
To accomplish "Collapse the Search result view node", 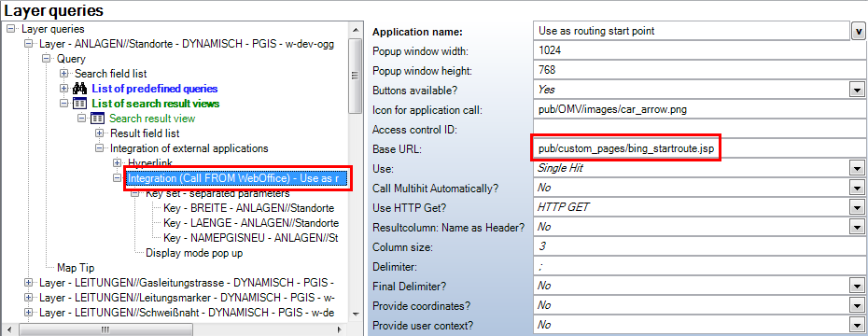I will click(x=81, y=118).
